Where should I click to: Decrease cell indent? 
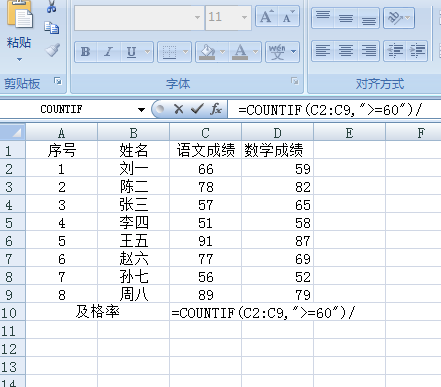[x=395, y=51]
